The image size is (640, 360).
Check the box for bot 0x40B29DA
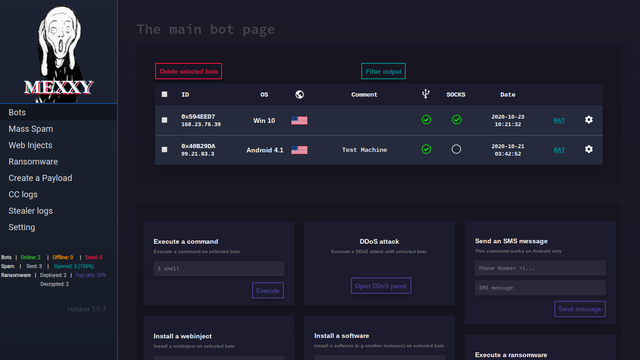coord(164,149)
